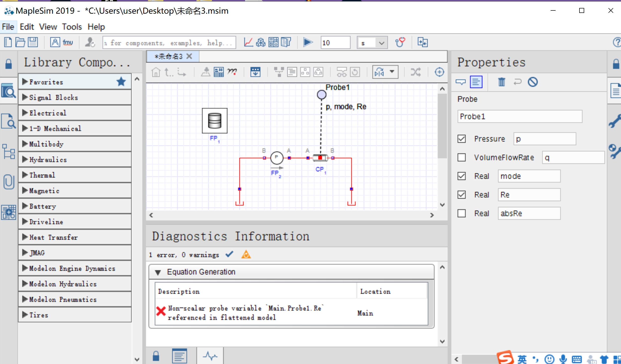Click the Modelica code (m) icon
The width and height of the screenshot is (621, 364).
tap(232, 72)
